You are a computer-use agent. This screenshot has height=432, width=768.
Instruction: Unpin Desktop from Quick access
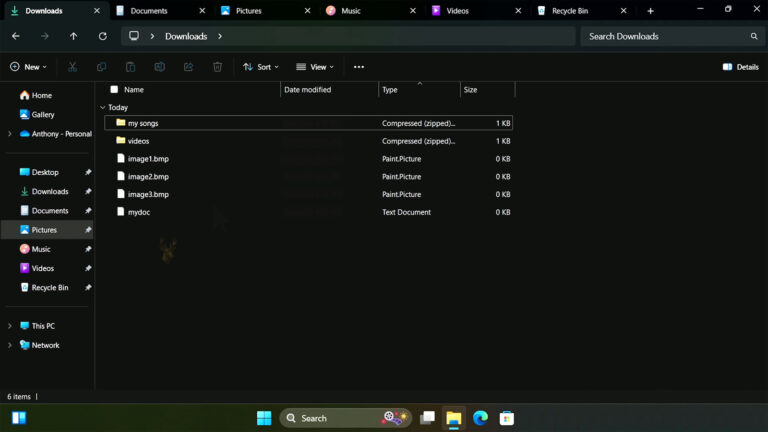point(88,172)
